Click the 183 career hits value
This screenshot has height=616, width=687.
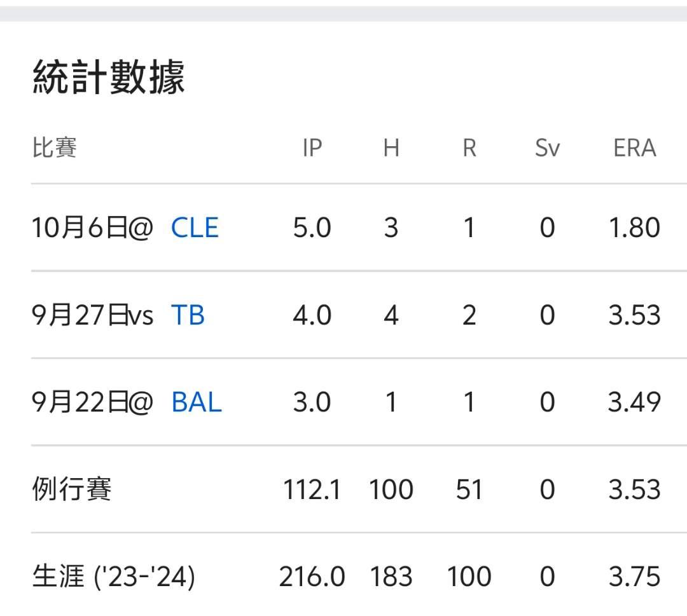(x=391, y=577)
